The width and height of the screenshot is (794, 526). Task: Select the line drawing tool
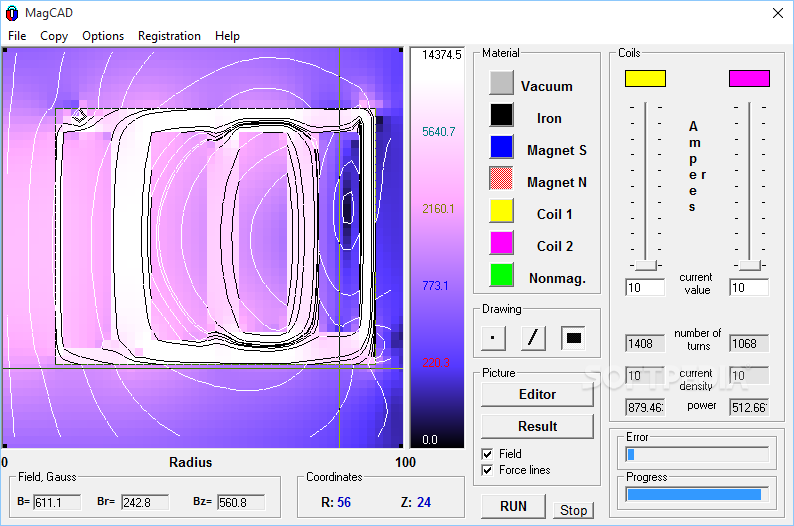(533, 338)
